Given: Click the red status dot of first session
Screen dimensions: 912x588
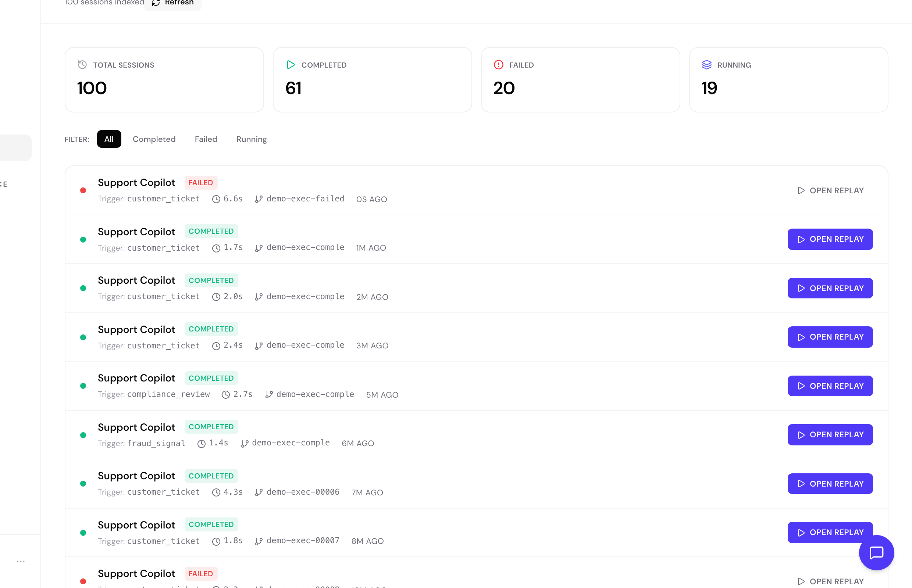Looking at the screenshot, I should (83, 190).
